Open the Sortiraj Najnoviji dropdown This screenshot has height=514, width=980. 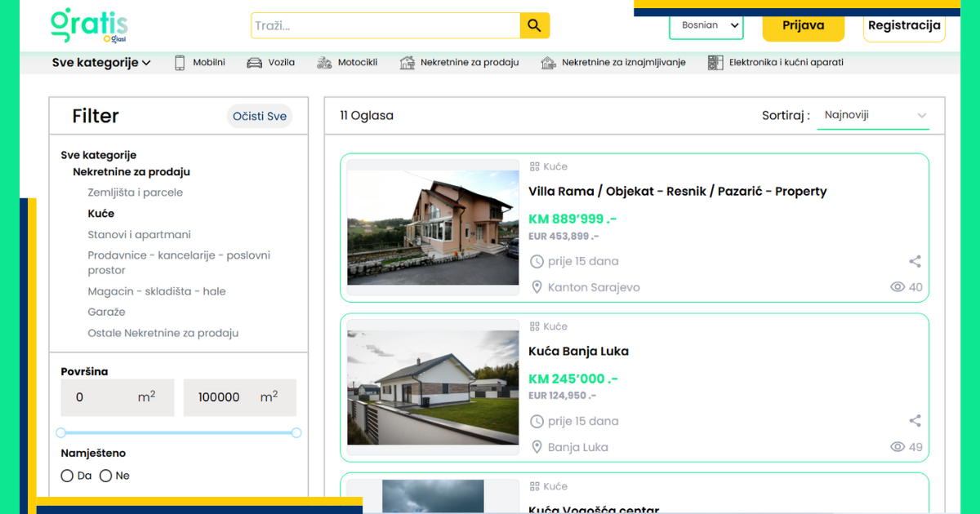(x=874, y=115)
